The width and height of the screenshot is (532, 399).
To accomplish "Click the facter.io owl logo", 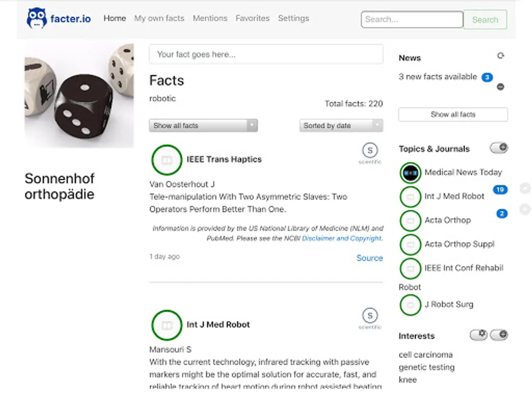I will click(x=37, y=19).
